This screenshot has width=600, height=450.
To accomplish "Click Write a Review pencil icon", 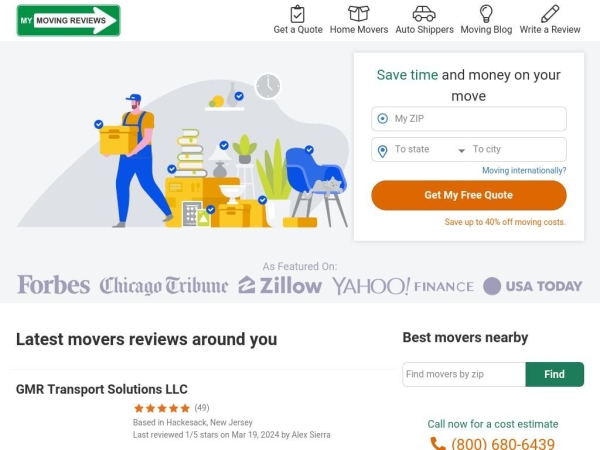I will 550,14.
